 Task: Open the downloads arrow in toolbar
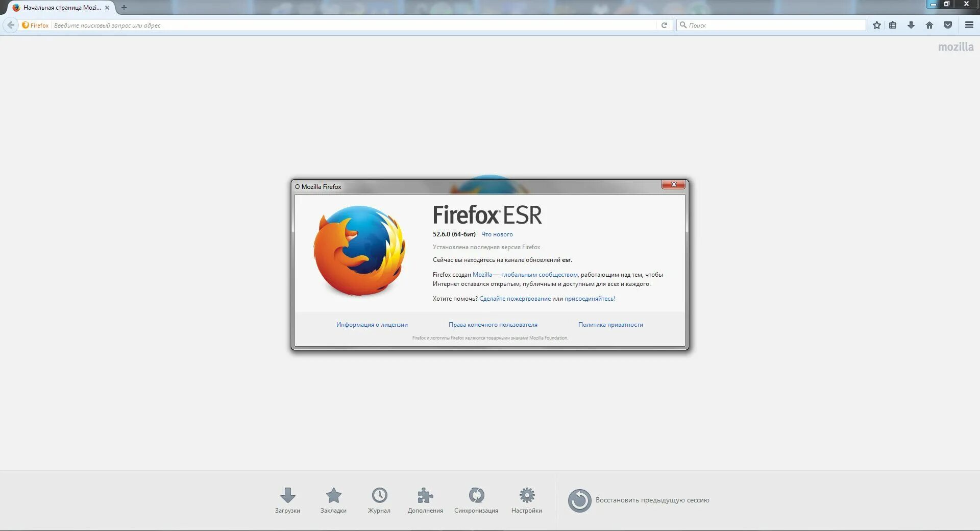coord(911,25)
